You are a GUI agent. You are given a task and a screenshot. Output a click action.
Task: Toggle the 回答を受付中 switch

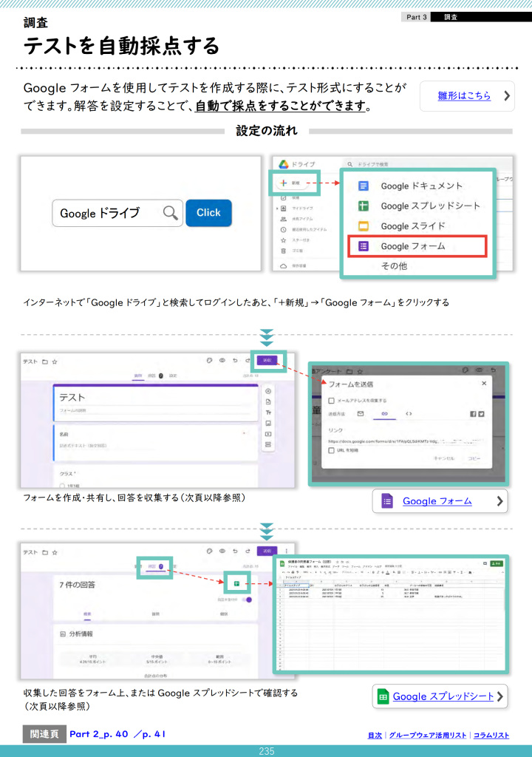pyautogui.click(x=248, y=600)
